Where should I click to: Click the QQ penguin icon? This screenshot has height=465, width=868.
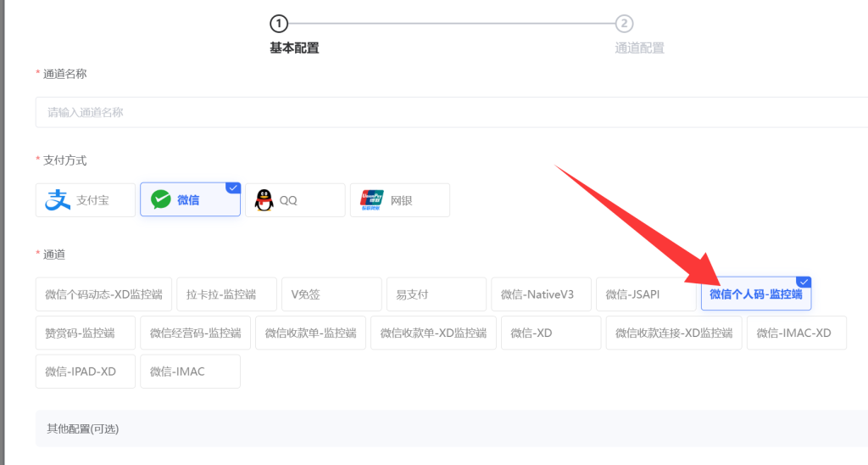coord(264,200)
